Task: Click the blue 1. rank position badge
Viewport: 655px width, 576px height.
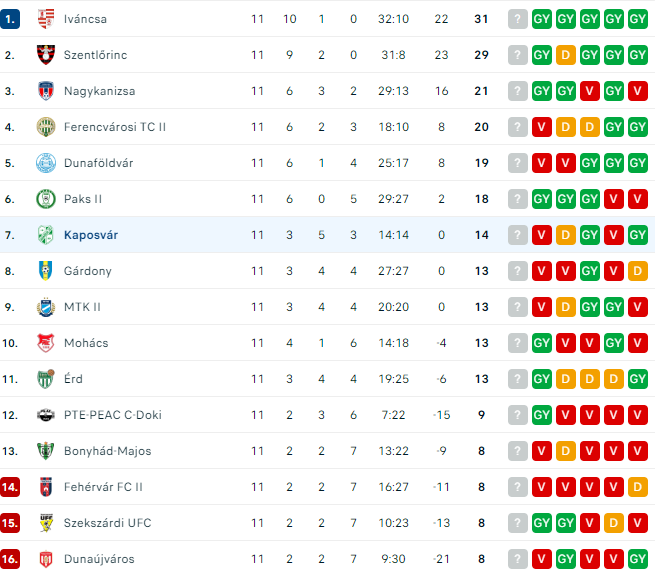Action: (10, 19)
